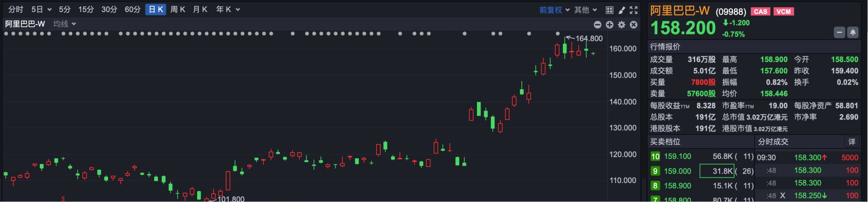
Task: Open the multi-chart grid layout
Action: (609, 10)
